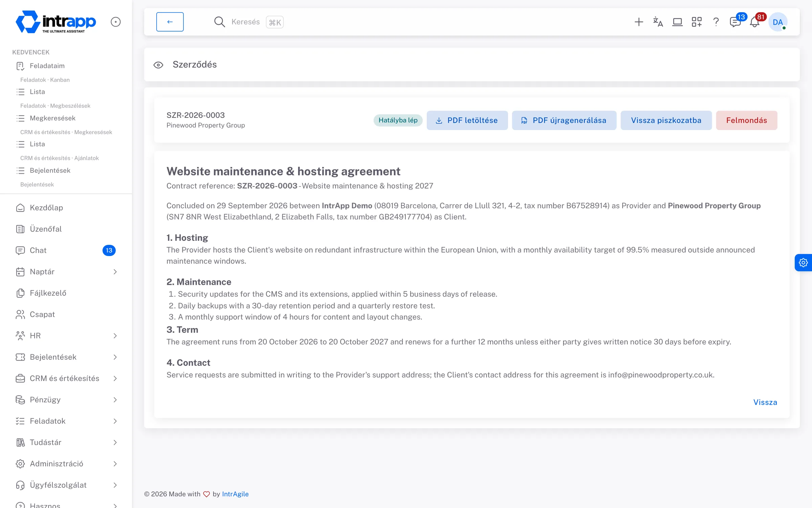Click the PDF újragenerálása button
Viewport: 812px width, 508px height.
point(564,120)
